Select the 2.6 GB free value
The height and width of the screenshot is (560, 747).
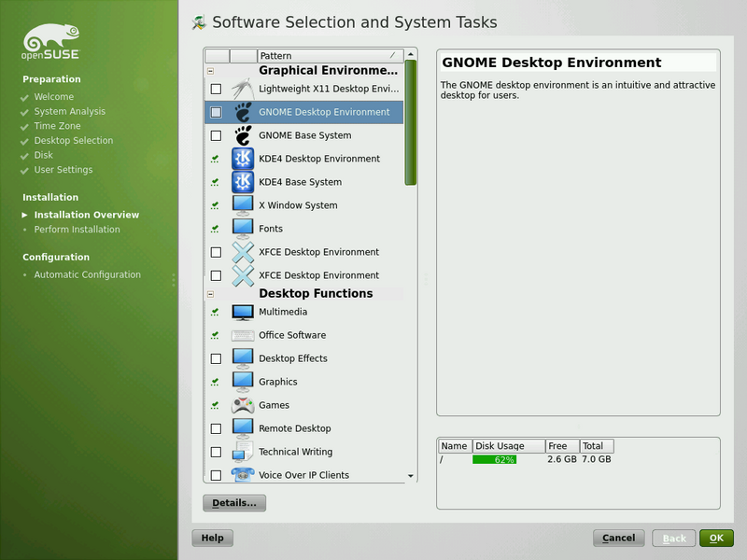click(x=562, y=459)
